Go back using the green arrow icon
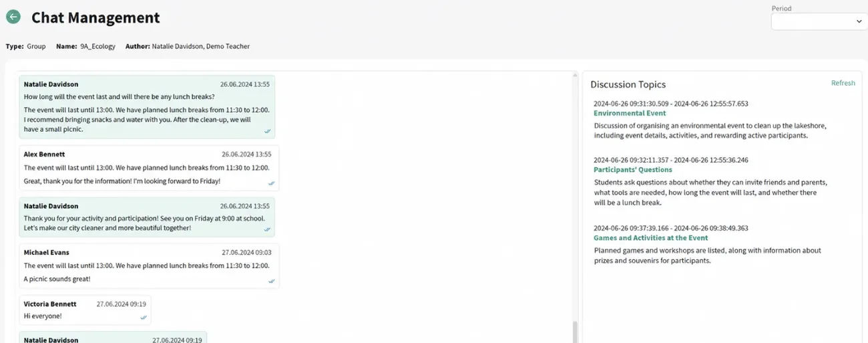The width and height of the screenshot is (868, 343). click(x=13, y=17)
